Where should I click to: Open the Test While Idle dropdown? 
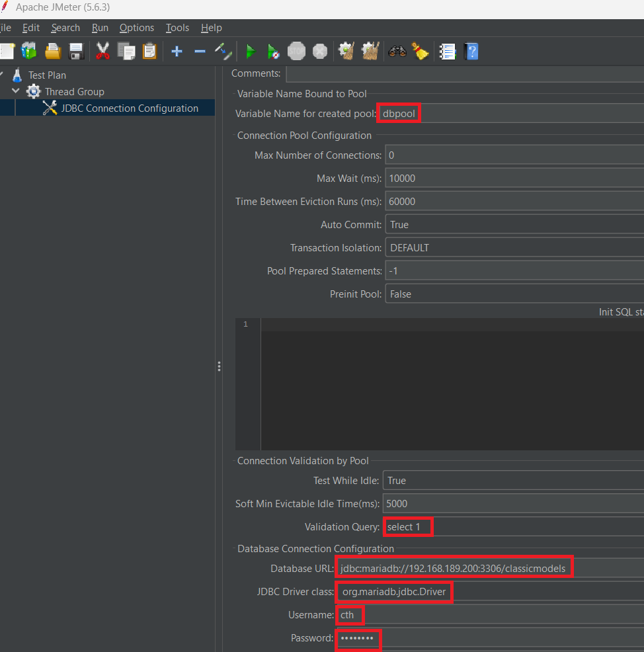pyautogui.click(x=514, y=481)
